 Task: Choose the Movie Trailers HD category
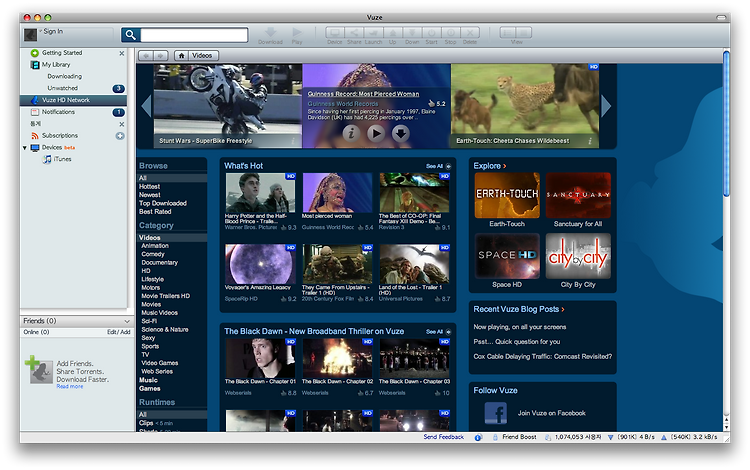[165, 296]
